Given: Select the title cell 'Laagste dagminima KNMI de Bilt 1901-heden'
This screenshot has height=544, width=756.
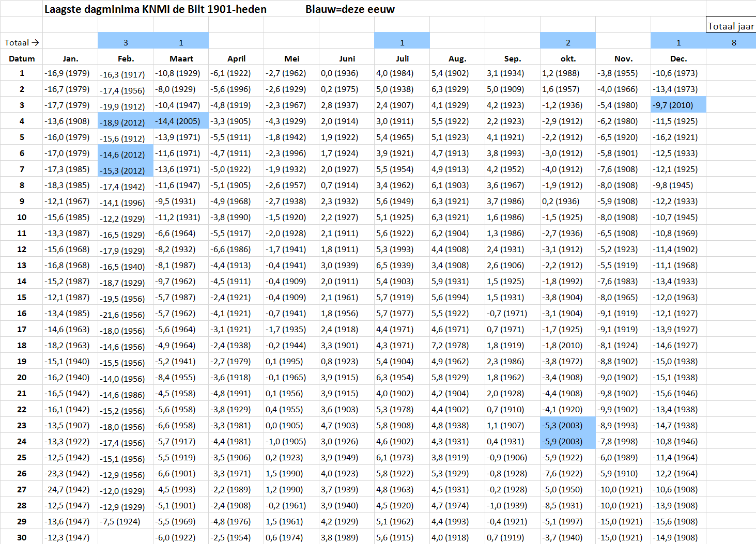Looking at the screenshot, I should (156, 9).
